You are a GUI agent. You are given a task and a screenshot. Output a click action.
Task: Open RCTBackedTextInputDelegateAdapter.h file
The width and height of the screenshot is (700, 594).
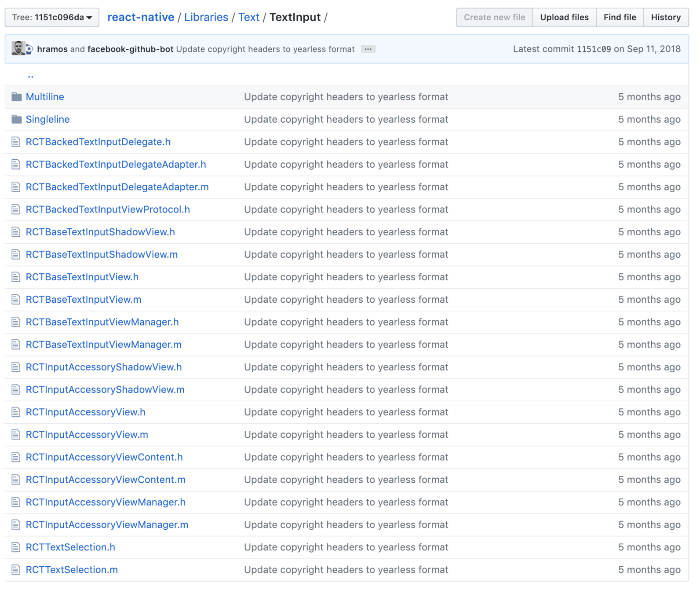point(116,164)
